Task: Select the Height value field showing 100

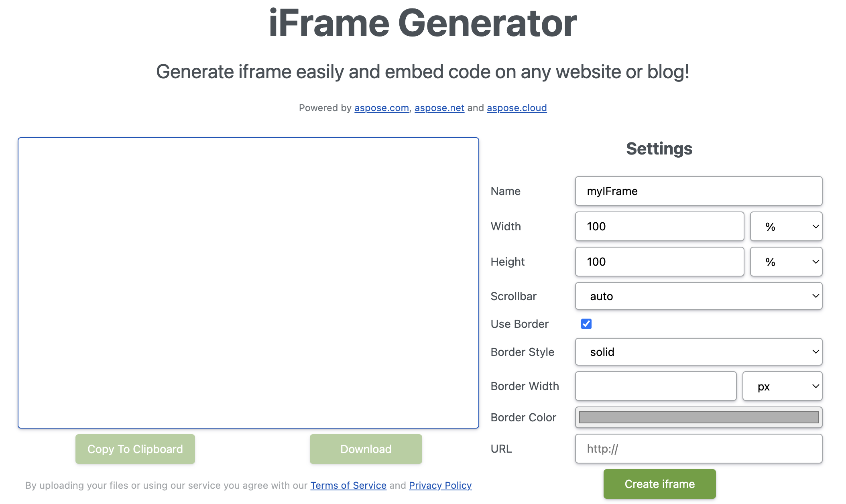Action: point(659,262)
